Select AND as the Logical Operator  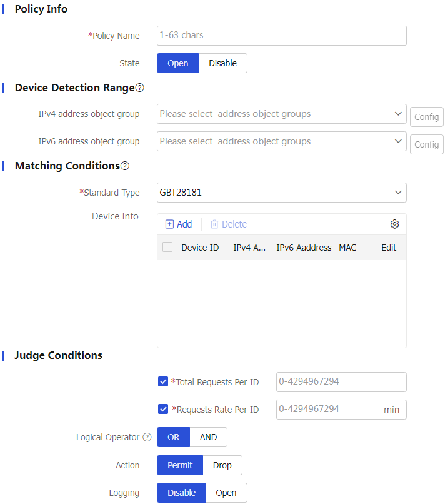[x=208, y=437]
